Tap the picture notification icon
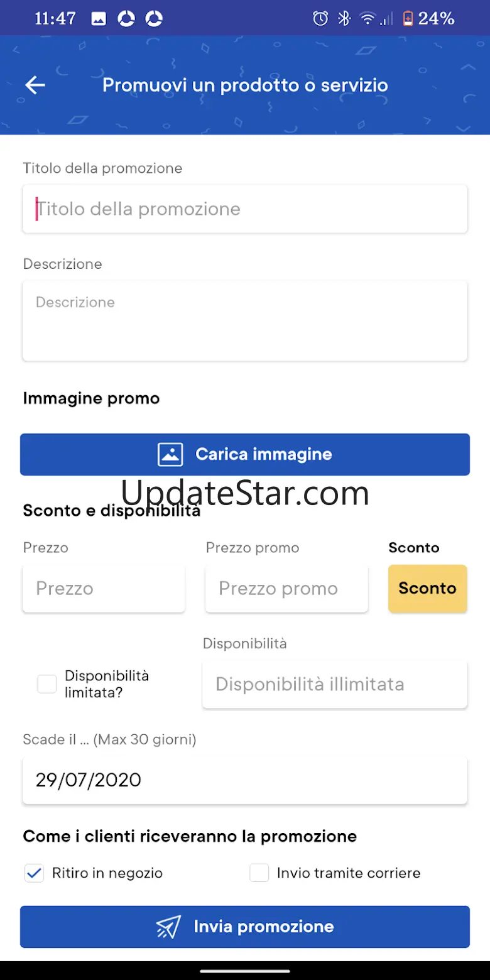 [x=99, y=19]
